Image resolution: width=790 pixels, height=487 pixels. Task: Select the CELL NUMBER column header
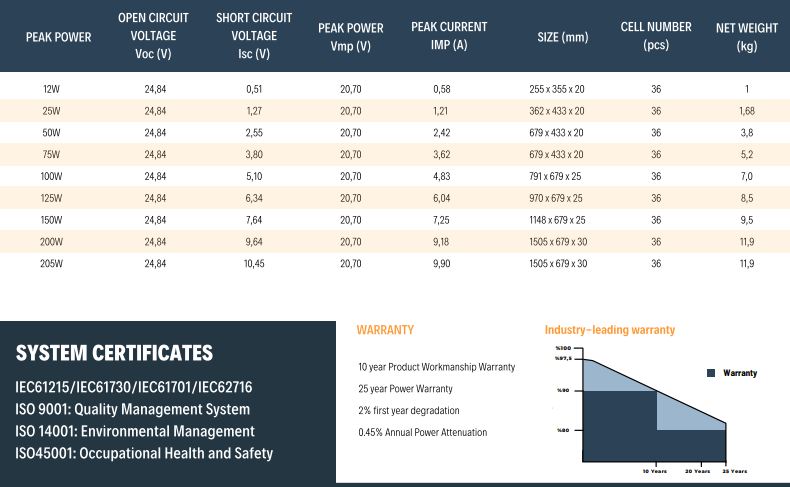656,36
